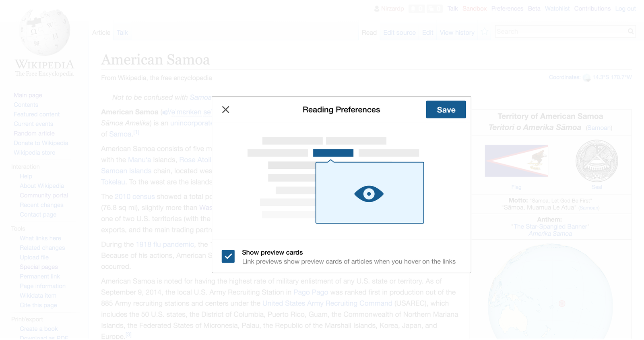Open Page information link
644x340 pixels.
[x=43, y=286]
